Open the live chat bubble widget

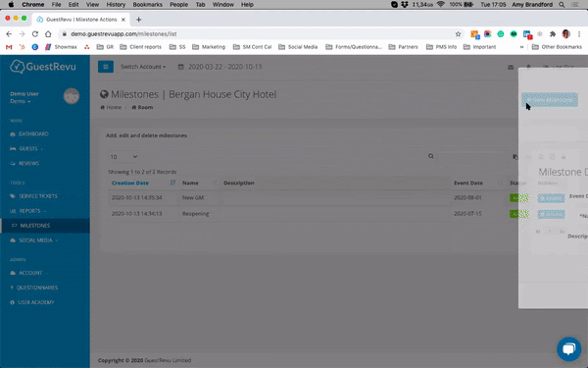click(568, 348)
